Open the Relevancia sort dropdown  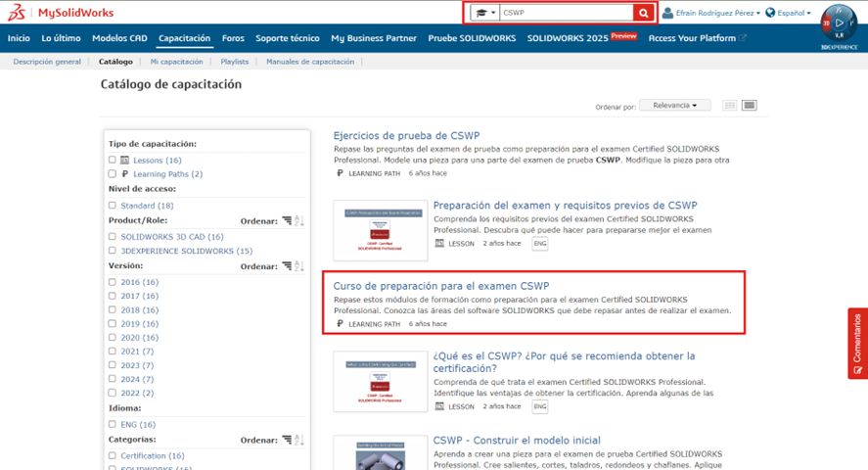[675, 105]
